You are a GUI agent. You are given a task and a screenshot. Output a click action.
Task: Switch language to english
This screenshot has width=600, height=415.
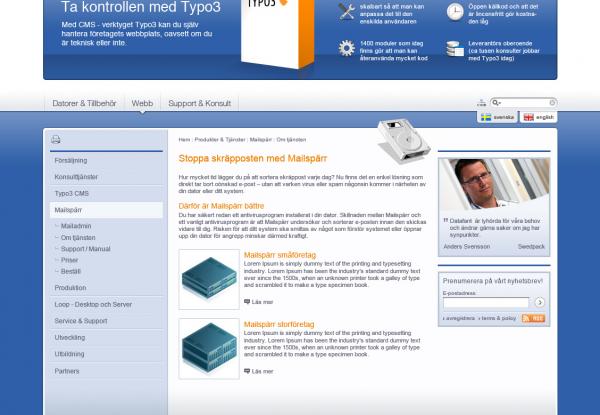click(538, 117)
